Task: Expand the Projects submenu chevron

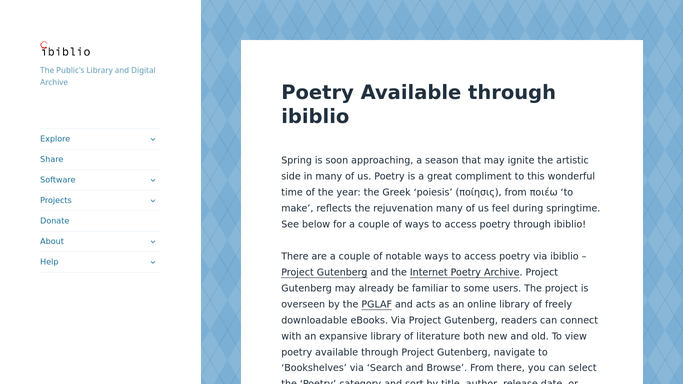Action: coord(153,200)
